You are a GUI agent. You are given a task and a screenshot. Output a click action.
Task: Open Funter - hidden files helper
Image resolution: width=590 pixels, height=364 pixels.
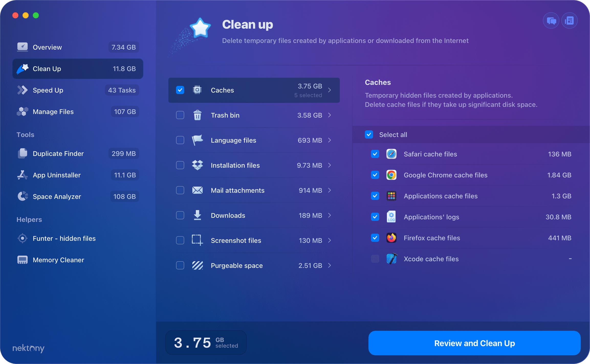[64, 238]
